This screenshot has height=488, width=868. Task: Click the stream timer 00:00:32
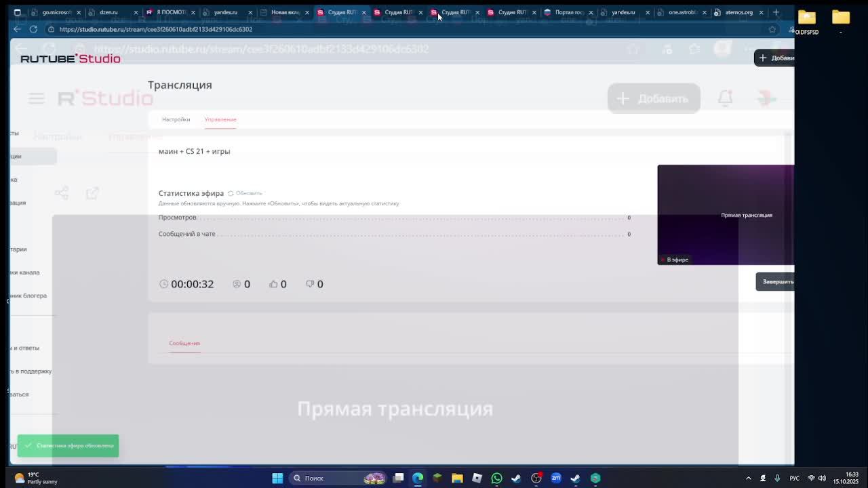pos(192,284)
